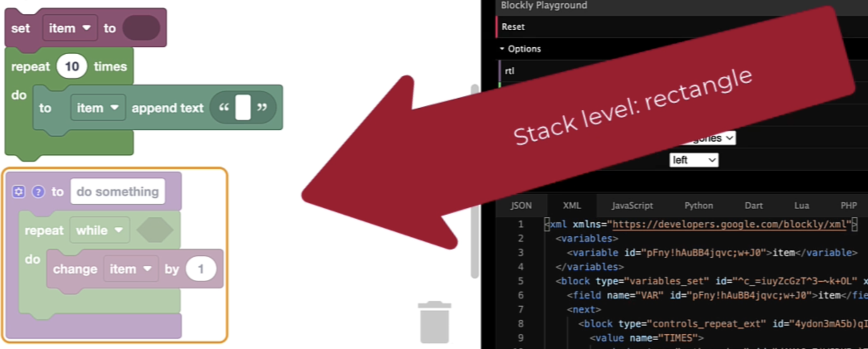Select the set label on top block
868x349 pixels.
[x=20, y=29]
